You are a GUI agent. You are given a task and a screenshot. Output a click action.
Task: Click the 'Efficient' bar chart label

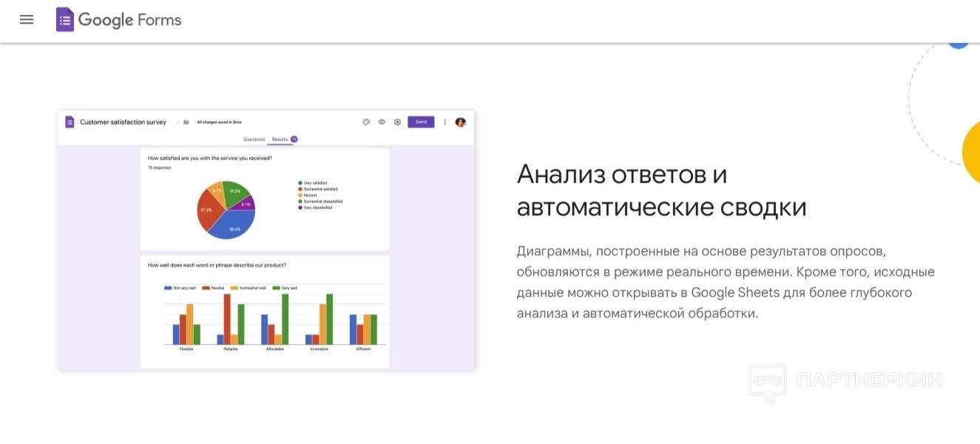[x=363, y=349]
